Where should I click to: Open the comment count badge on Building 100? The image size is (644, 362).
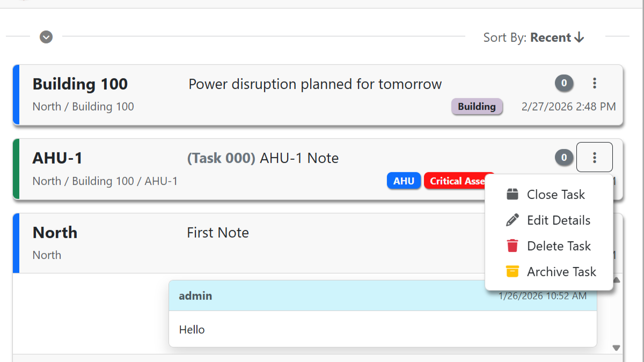tap(564, 83)
